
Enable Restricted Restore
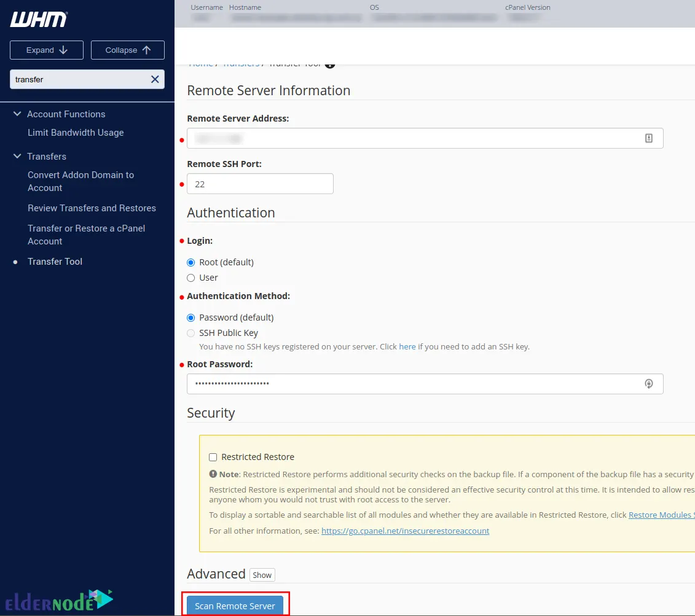[x=213, y=456]
